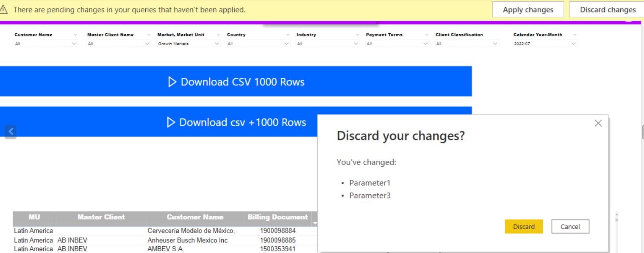The image size is (644, 253).
Task: Click Discard changes in the banner
Action: 608,9
